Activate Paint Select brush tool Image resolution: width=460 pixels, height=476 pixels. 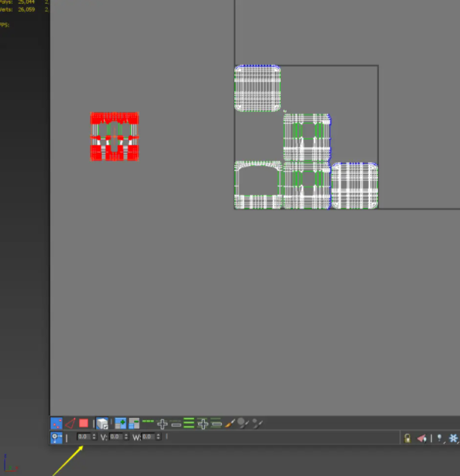pyautogui.click(x=230, y=423)
